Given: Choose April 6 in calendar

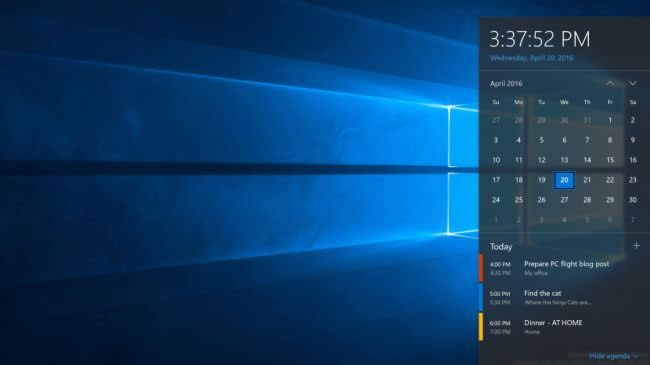Looking at the screenshot, I should [x=564, y=140].
